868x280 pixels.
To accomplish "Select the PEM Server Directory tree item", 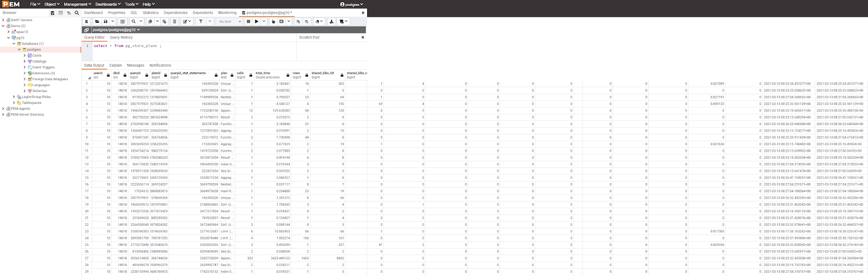I will 28,115.
